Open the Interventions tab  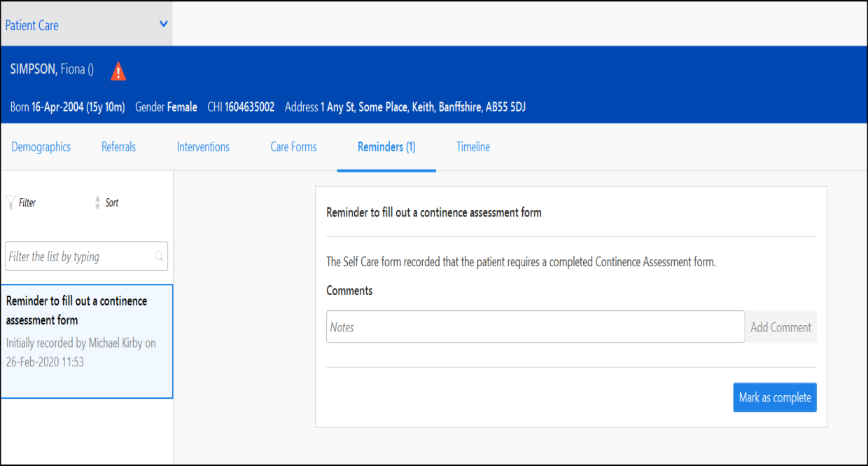pyautogui.click(x=203, y=146)
